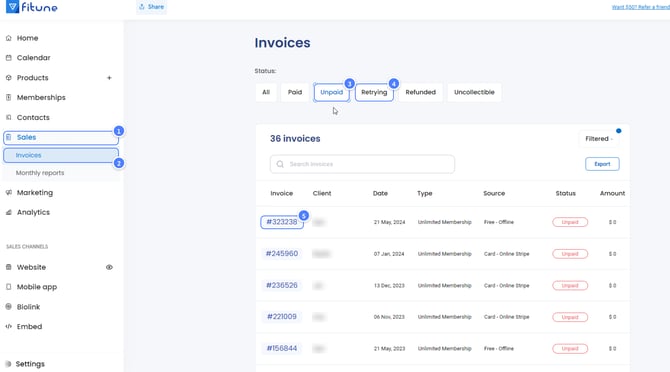
Task: Open the Invoices submenu item
Action: click(x=61, y=155)
